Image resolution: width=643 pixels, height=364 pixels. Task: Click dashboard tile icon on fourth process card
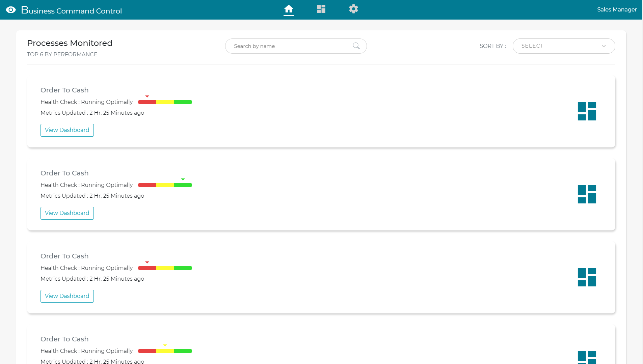[x=587, y=358]
